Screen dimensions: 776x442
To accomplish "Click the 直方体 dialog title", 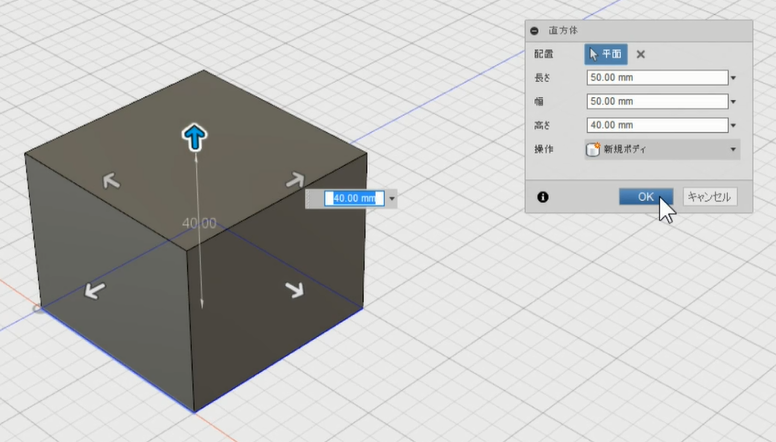I will pyautogui.click(x=563, y=31).
